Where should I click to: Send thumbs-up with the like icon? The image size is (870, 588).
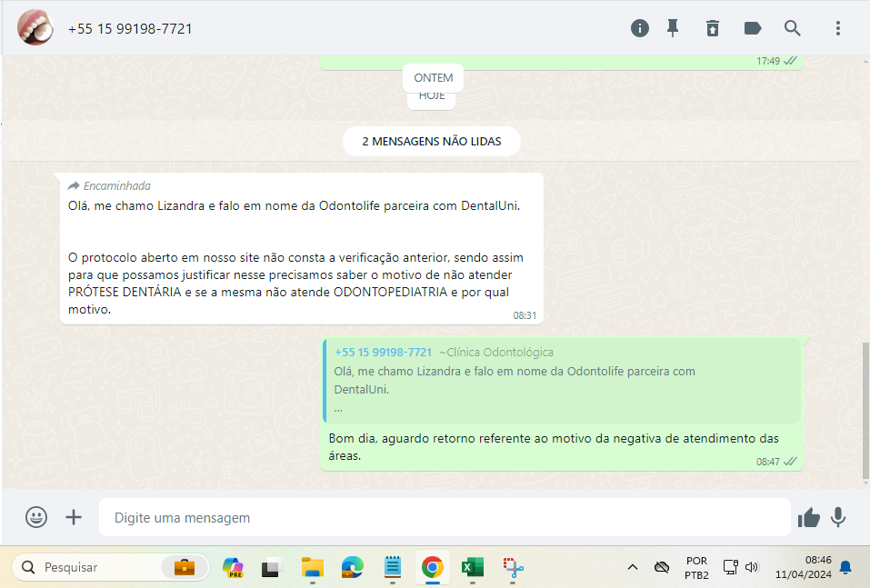[x=808, y=517]
